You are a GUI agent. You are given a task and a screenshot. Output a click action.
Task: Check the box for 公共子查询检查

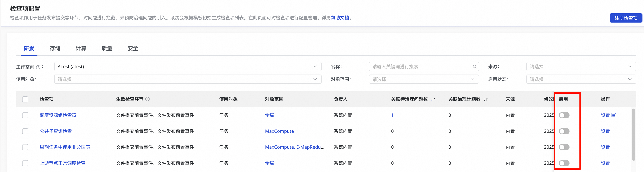point(25,131)
